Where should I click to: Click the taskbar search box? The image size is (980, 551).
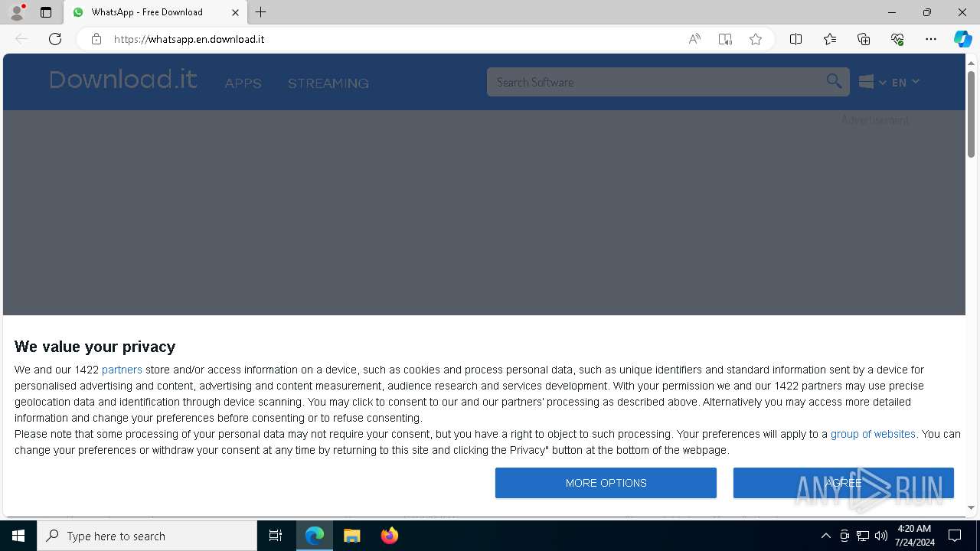(147, 536)
